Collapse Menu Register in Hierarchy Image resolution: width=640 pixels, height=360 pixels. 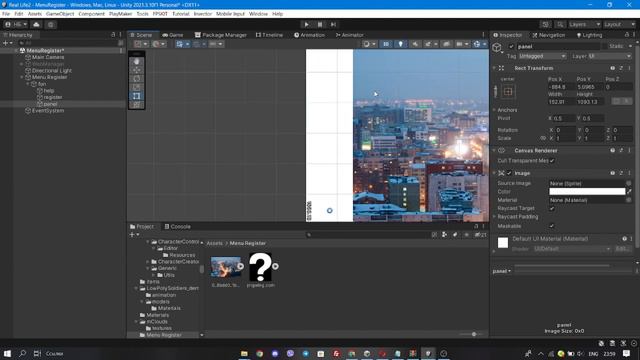point(22,77)
